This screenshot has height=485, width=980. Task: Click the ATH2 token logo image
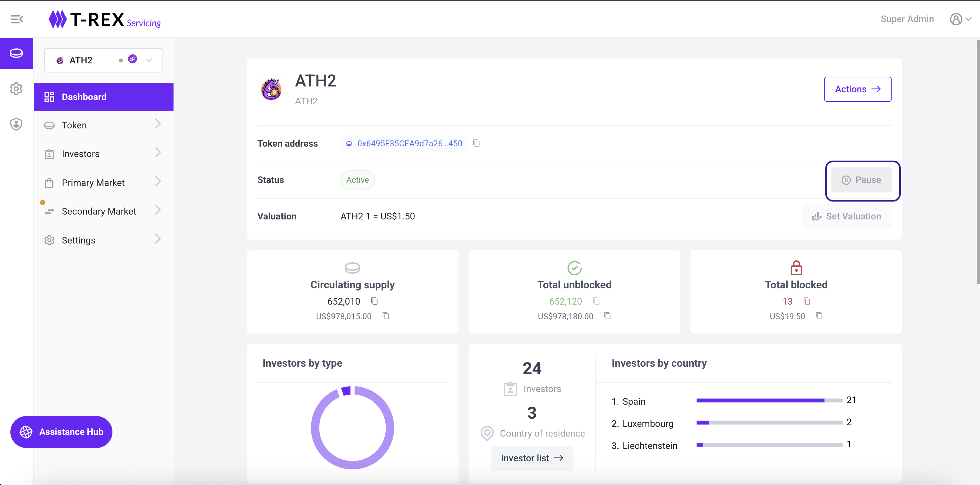[x=271, y=89]
